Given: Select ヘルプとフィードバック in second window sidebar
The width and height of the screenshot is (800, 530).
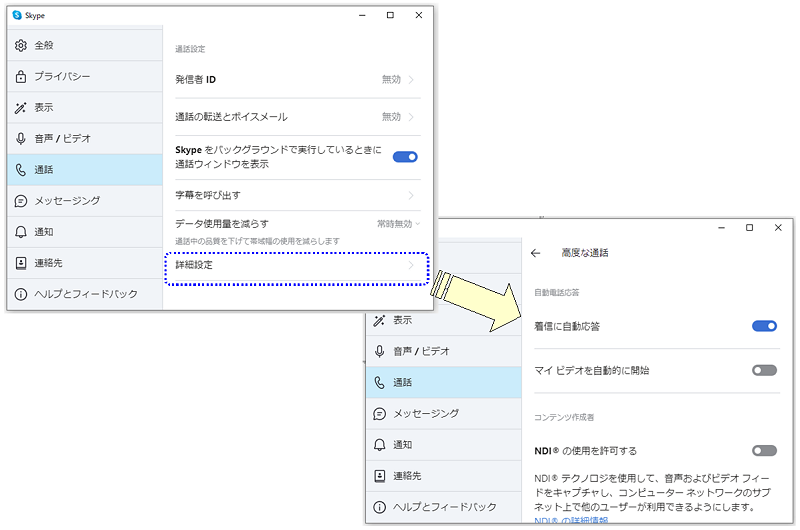Looking at the screenshot, I should click(x=443, y=507).
